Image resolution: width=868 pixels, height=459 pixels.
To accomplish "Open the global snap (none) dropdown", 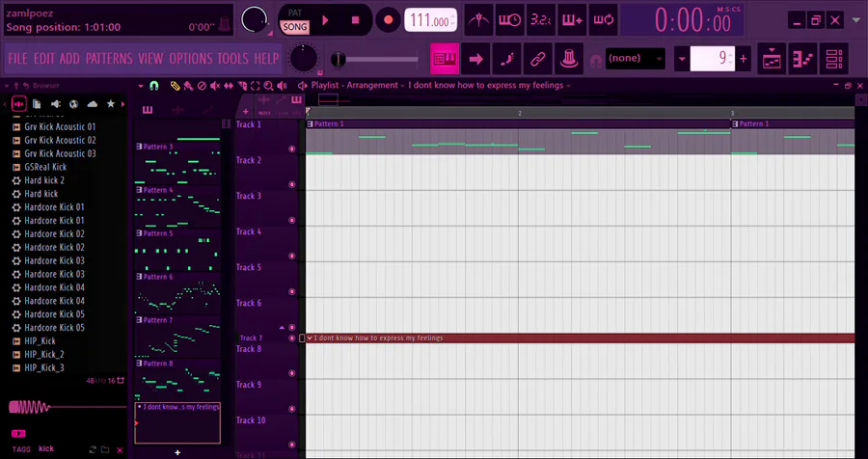I will [x=635, y=58].
